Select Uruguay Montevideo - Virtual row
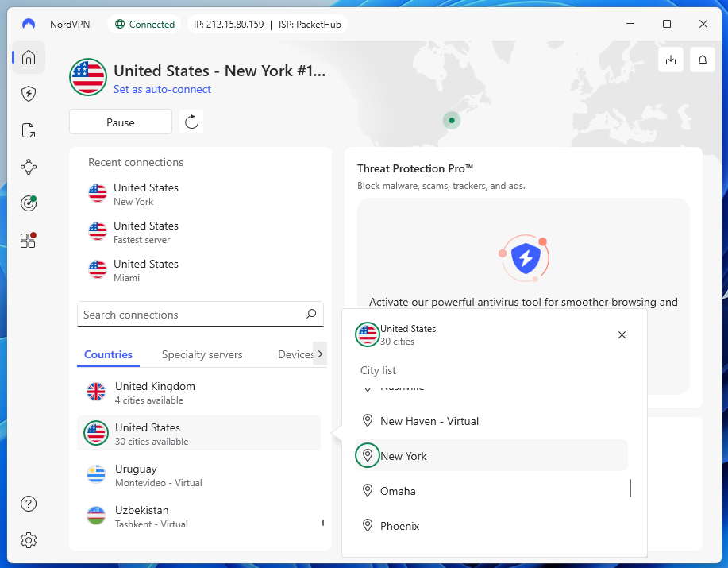 point(198,474)
